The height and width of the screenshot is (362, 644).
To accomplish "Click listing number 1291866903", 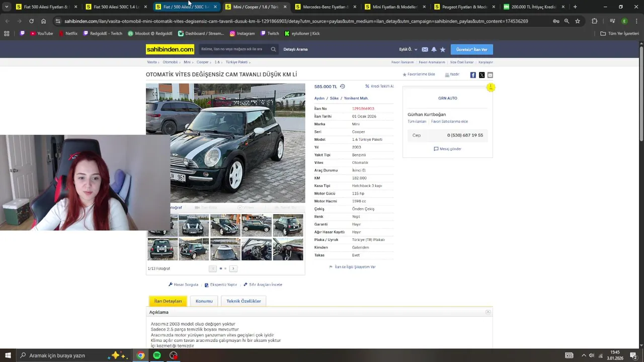I will click(x=363, y=109).
